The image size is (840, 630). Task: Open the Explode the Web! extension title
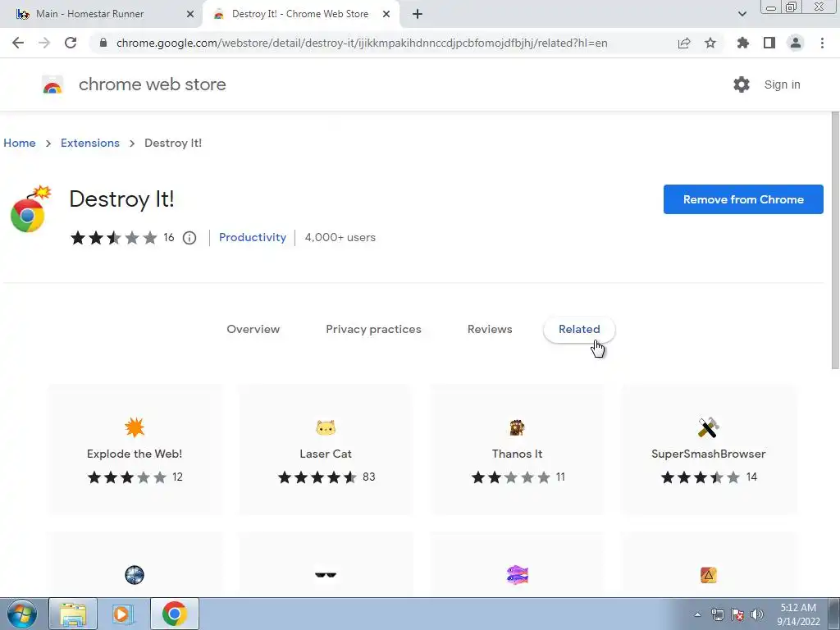pos(135,454)
